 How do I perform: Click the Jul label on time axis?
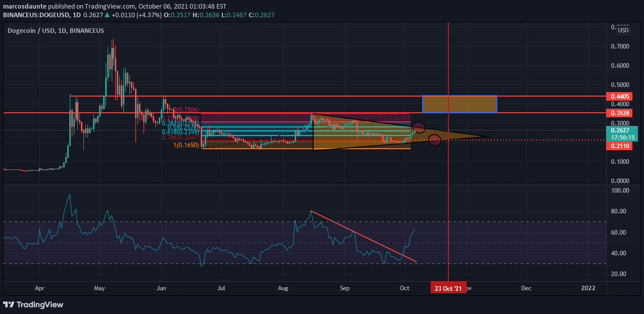(x=220, y=288)
